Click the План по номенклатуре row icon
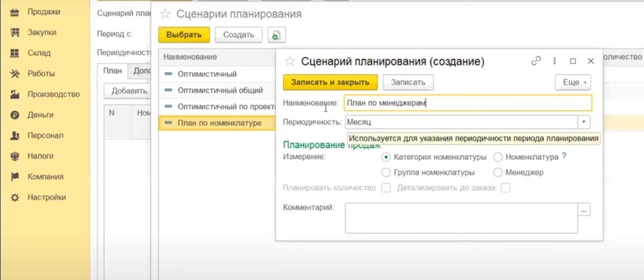 [169, 123]
